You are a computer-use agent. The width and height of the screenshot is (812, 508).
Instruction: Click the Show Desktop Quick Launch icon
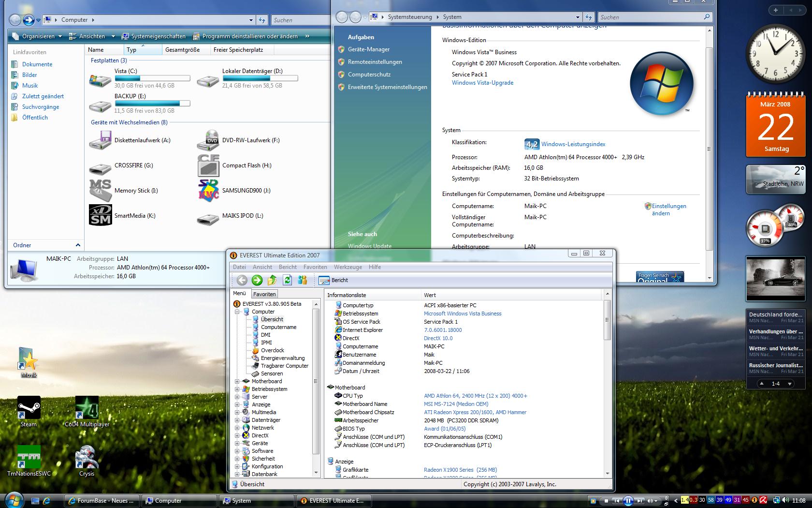coord(35,501)
